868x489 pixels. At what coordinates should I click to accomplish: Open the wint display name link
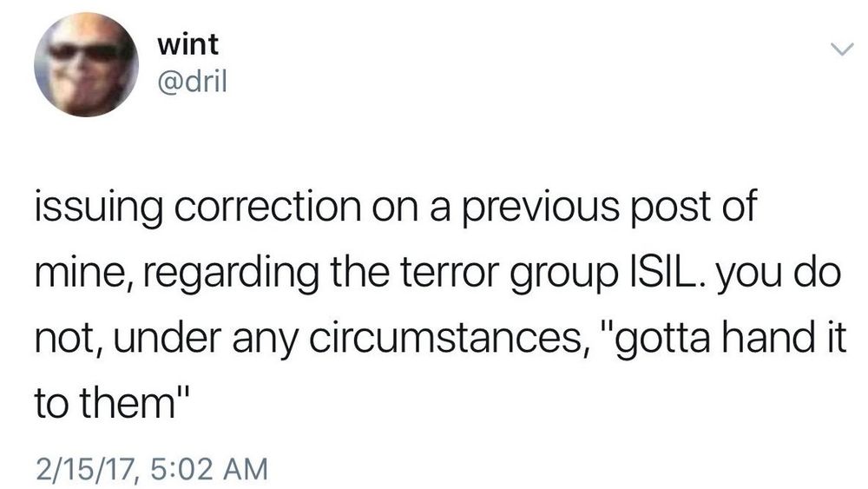[189, 45]
